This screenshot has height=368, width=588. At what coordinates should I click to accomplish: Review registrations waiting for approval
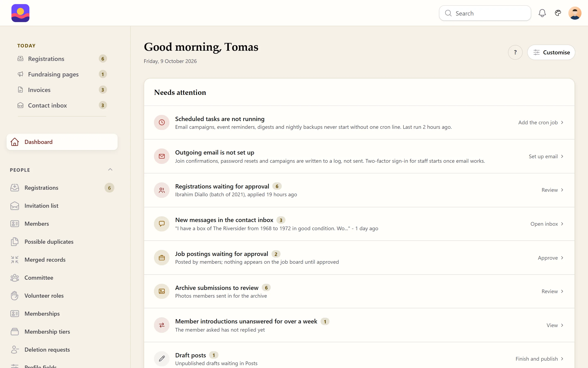[x=552, y=190]
